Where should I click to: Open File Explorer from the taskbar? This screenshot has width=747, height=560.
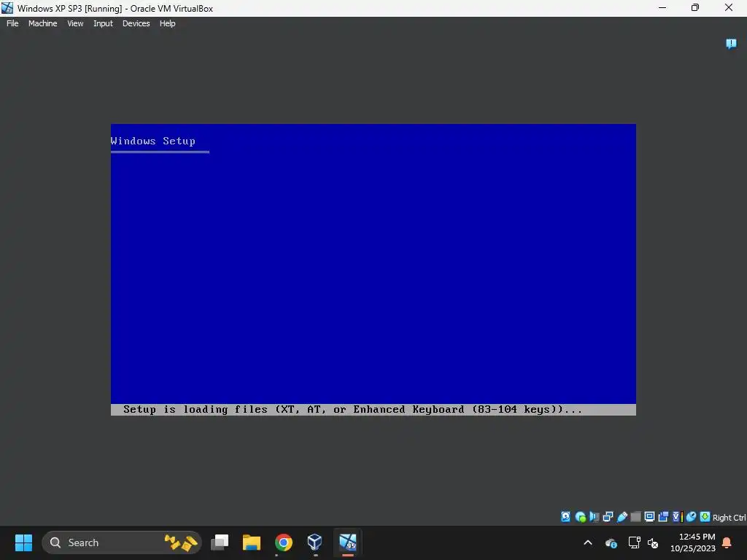coord(252,542)
